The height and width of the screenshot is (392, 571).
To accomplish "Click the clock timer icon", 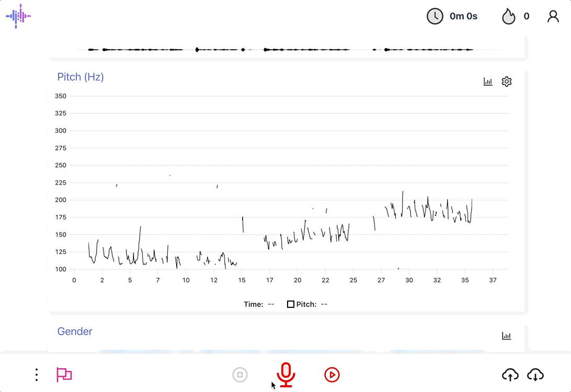I will click(435, 16).
